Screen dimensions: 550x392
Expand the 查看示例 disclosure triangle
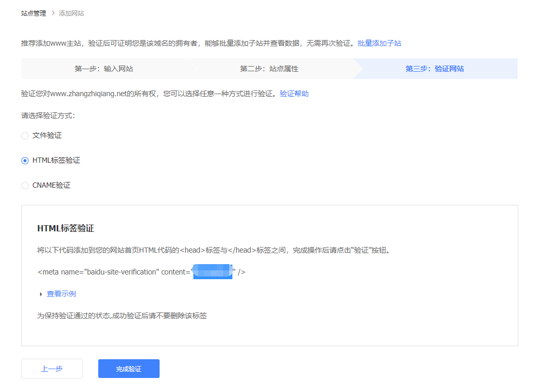(41, 294)
